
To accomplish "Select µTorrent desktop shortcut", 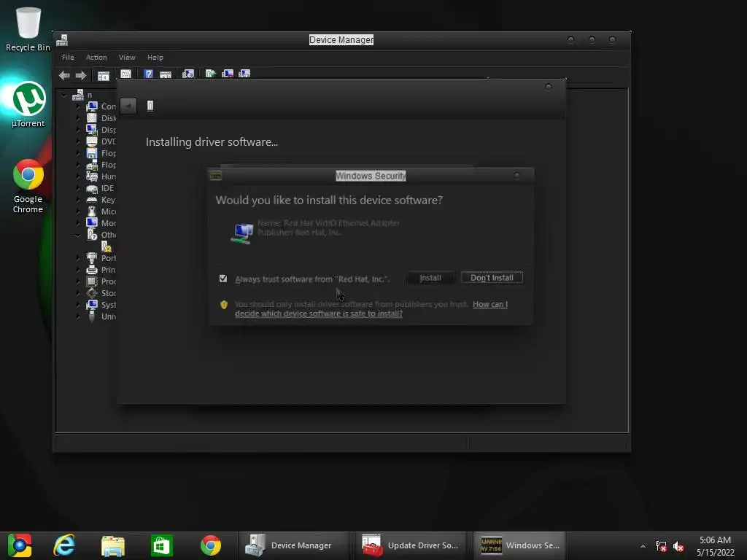I will [x=28, y=105].
